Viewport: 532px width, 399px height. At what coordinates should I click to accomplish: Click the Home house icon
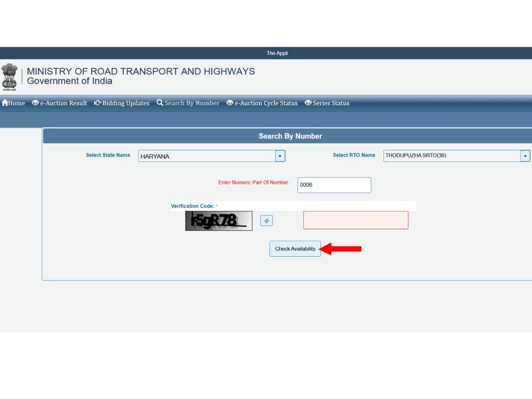[x=5, y=103]
